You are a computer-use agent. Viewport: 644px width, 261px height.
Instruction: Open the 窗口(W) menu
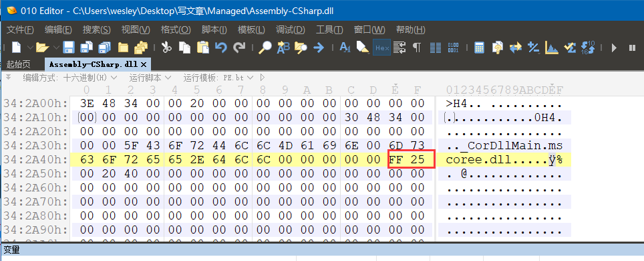point(369,29)
